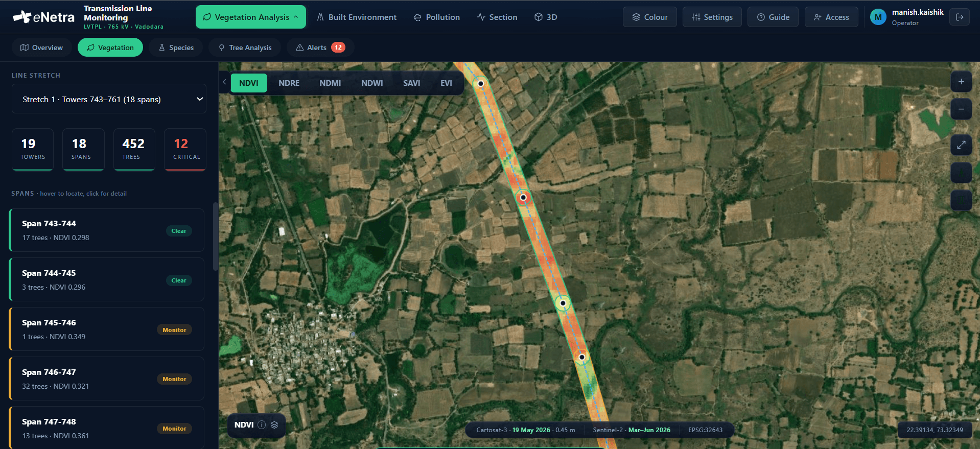Switch to the 3D view

tap(546, 17)
